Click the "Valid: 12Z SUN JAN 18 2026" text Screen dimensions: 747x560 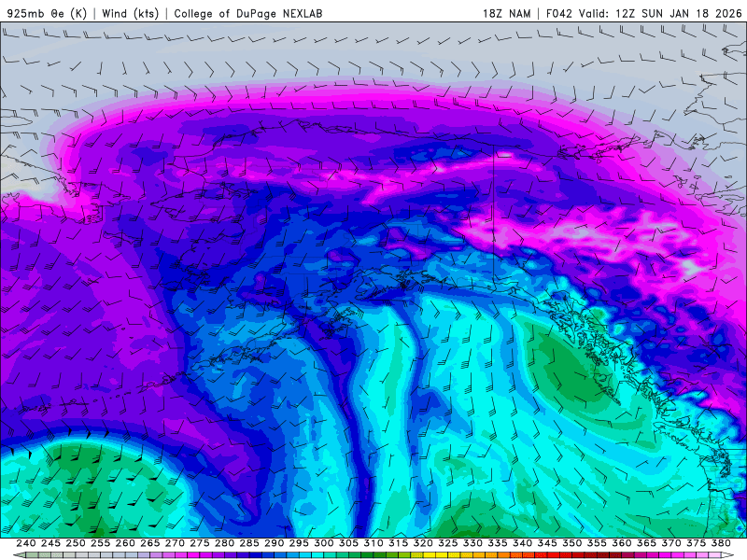[660, 13]
